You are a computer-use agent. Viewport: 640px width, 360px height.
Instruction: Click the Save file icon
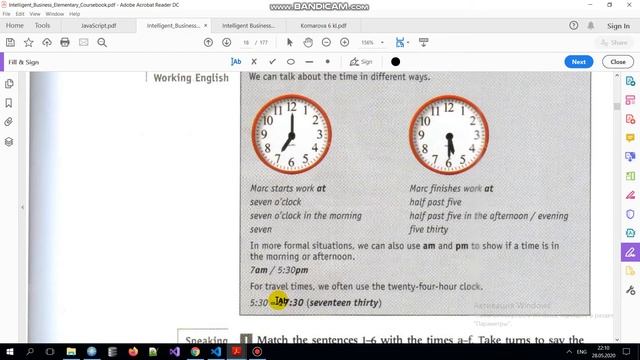(10, 42)
